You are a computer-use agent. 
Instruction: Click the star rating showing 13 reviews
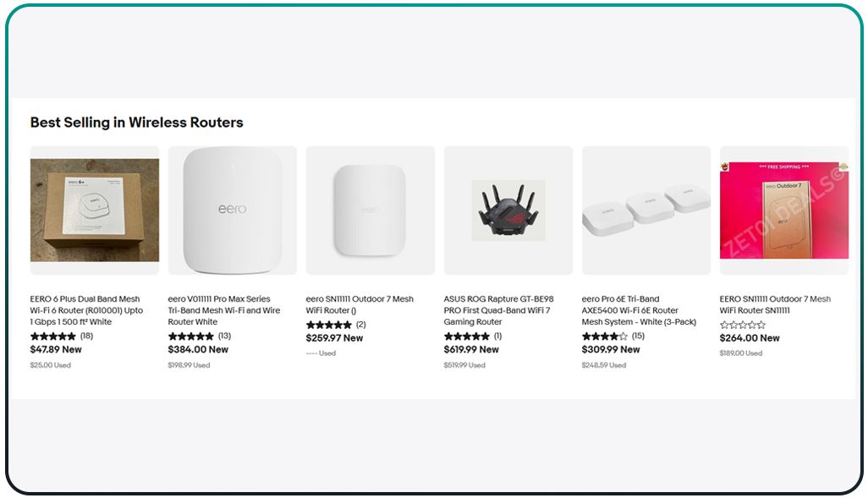[x=200, y=336]
